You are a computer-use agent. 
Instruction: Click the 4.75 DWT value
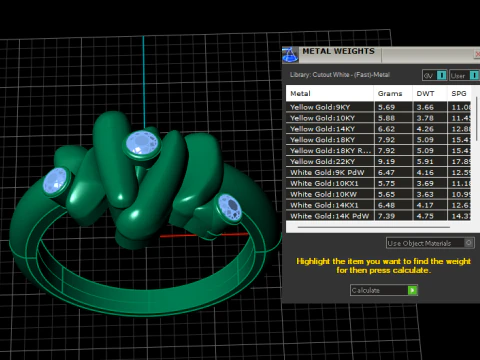point(425,216)
